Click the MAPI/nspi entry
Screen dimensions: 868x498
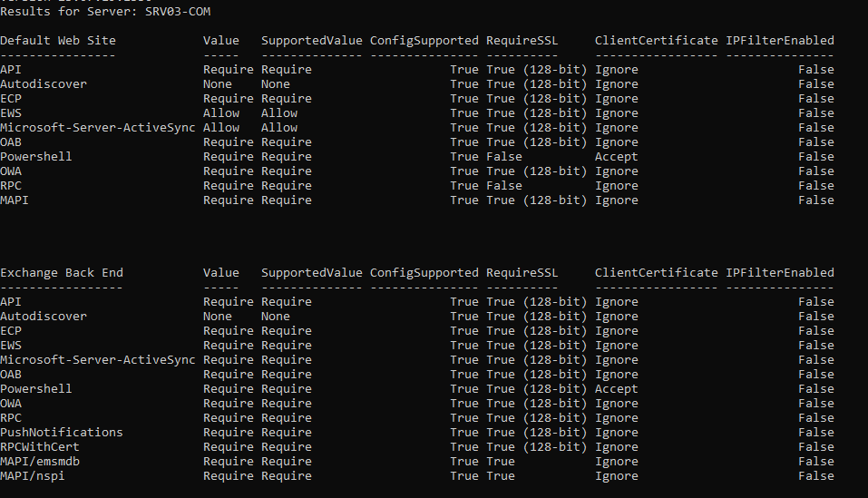[32, 476]
